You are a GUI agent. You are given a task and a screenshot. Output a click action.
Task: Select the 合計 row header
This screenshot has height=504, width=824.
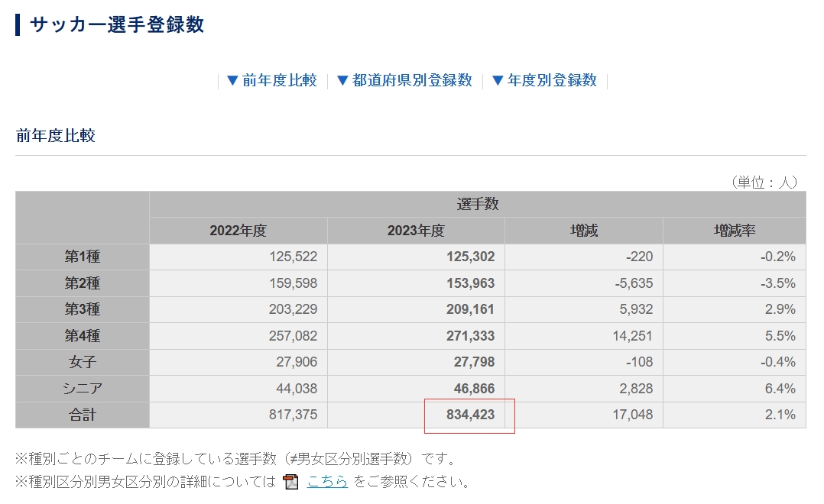tap(82, 415)
